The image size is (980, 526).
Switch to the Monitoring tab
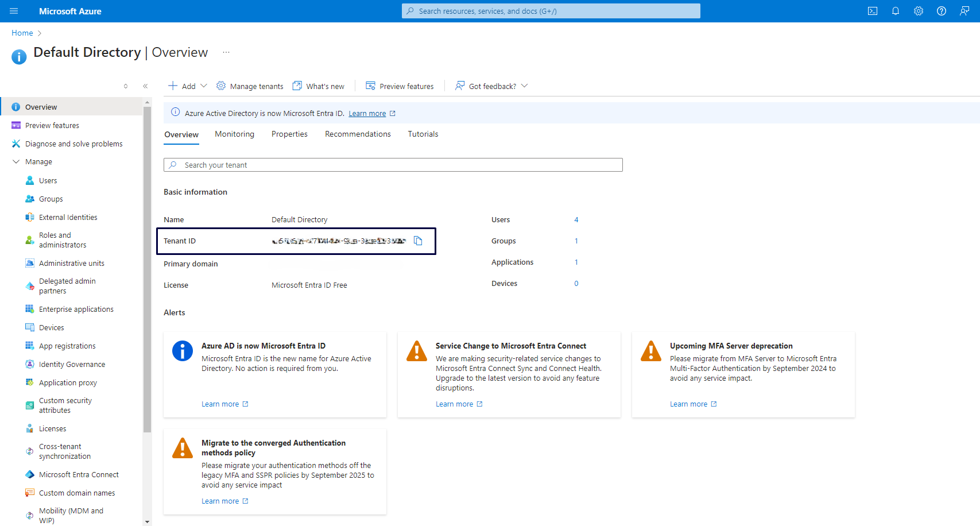tap(234, 134)
